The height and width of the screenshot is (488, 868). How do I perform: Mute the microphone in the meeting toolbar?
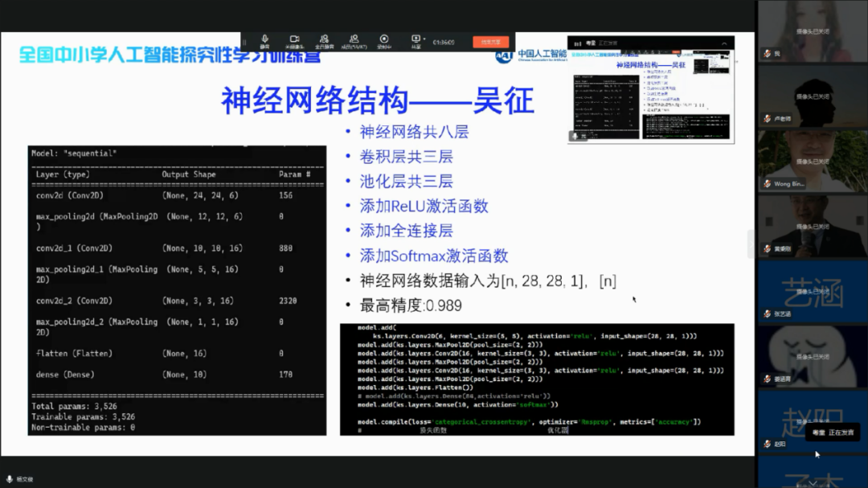pyautogui.click(x=264, y=40)
